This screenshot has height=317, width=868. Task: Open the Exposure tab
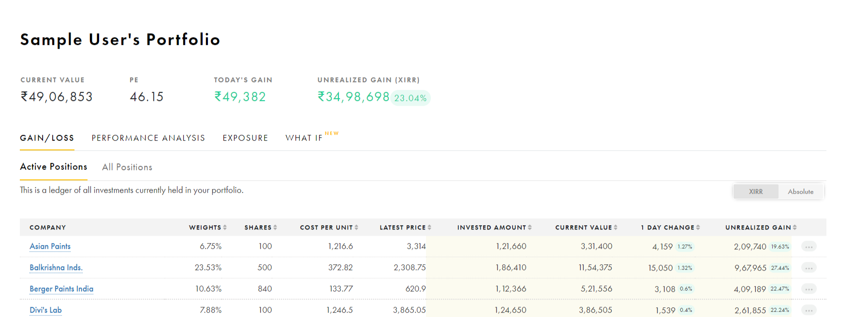click(245, 138)
